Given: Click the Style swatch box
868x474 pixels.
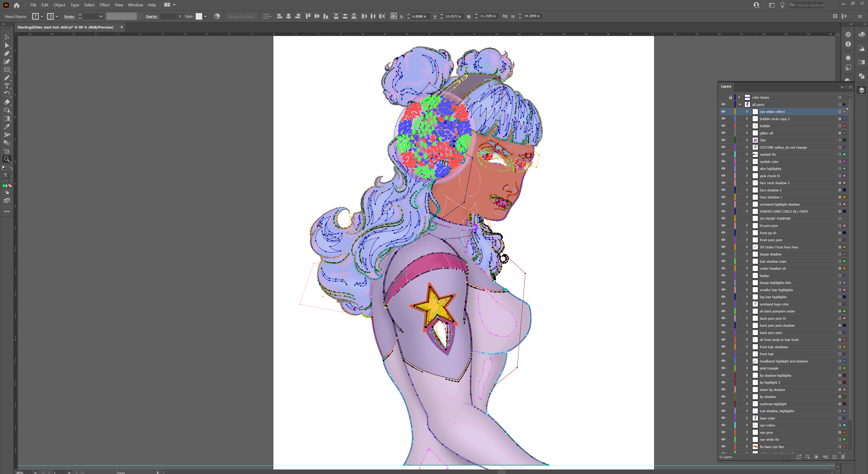Looking at the screenshot, I should point(199,16).
